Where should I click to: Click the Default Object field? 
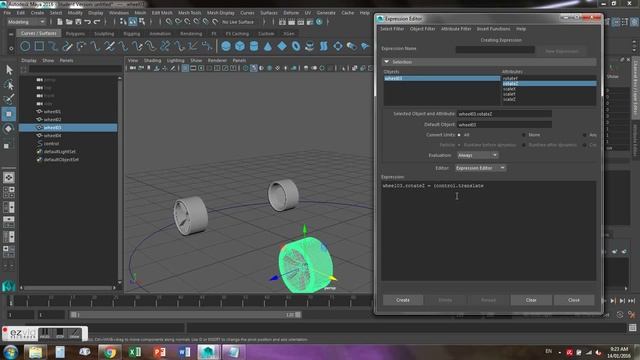[504, 124]
